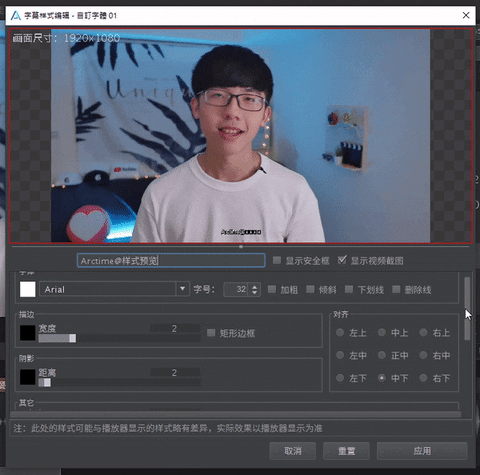Toggle the 显示安全框 checkbox
Viewport: 480px width, 475px height.
click(x=277, y=260)
